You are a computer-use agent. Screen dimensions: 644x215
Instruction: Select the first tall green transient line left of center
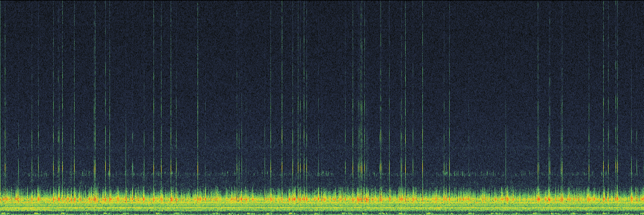tap(197, 81)
